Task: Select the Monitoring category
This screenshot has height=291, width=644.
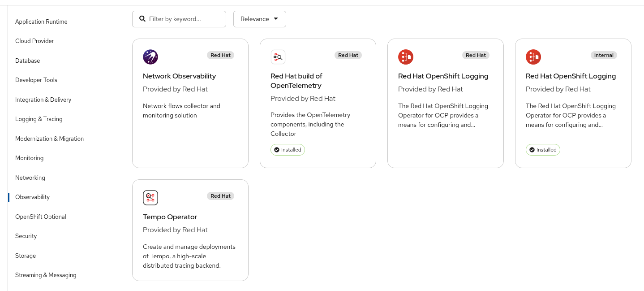Action: click(30, 158)
